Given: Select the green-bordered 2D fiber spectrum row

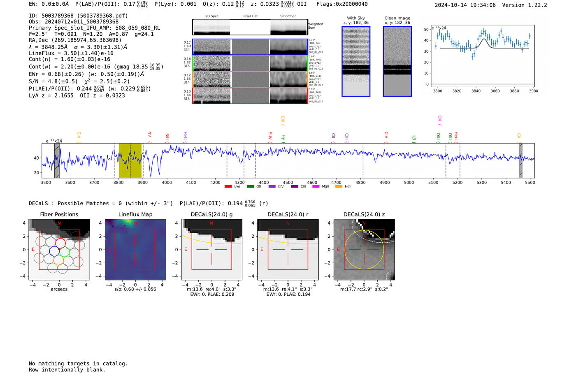Looking at the screenshot, I should coord(250,63).
